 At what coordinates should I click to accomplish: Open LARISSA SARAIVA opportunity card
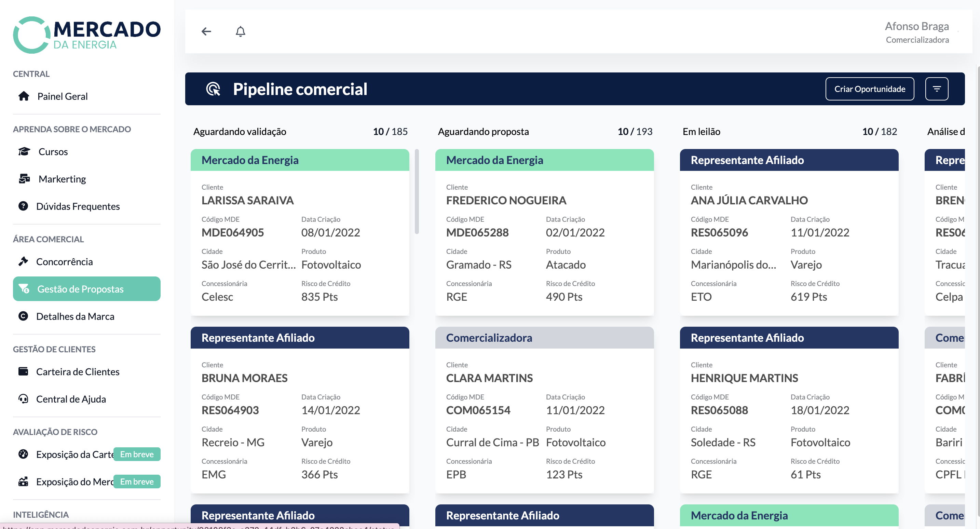click(x=300, y=232)
